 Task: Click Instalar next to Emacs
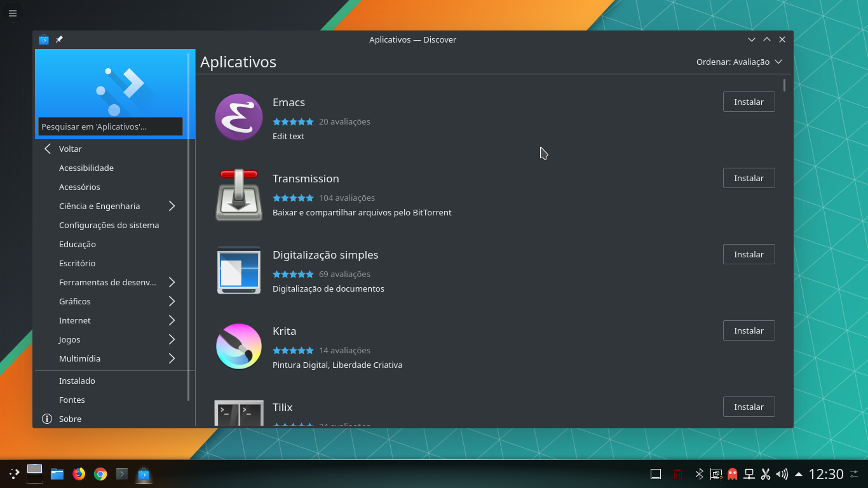(x=749, y=102)
